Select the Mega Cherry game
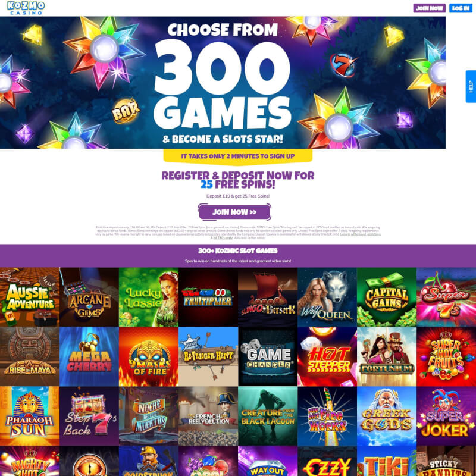Viewport: 476px width, 476px height. pyautogui.click(x=89, y=356)
